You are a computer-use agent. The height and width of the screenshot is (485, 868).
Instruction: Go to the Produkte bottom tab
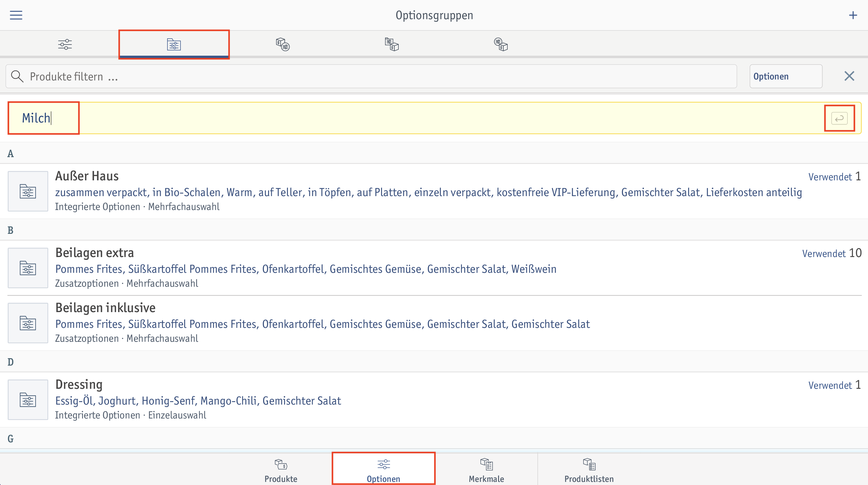click(x=281, y=470)
